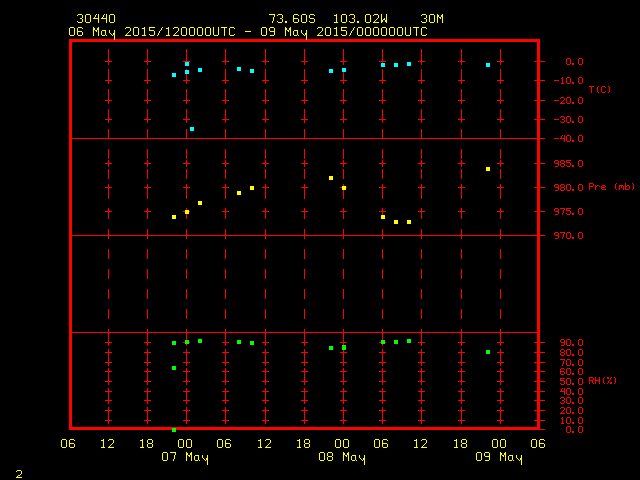Click the RH(%) humidity axis label
The height and width of the screenshot is (480, 640).
point(601,381)
